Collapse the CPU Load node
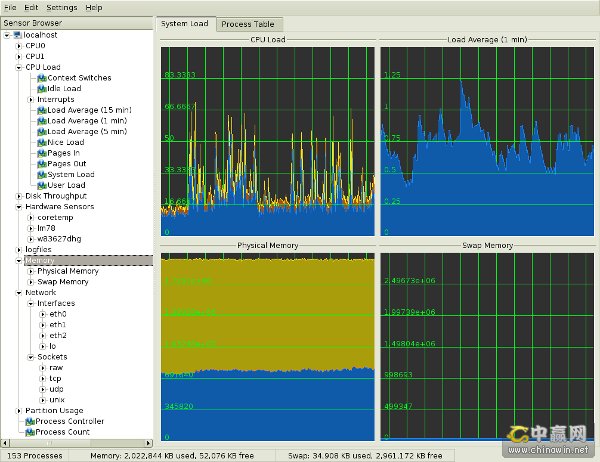Viewport: 600px width, 462px height. (x=19, y=67)
